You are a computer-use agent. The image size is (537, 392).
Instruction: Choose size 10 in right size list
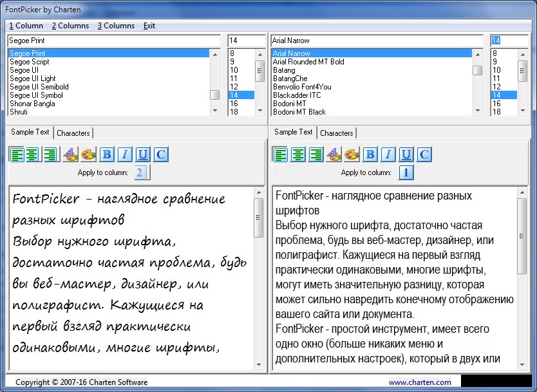click(x=504, y=70)
